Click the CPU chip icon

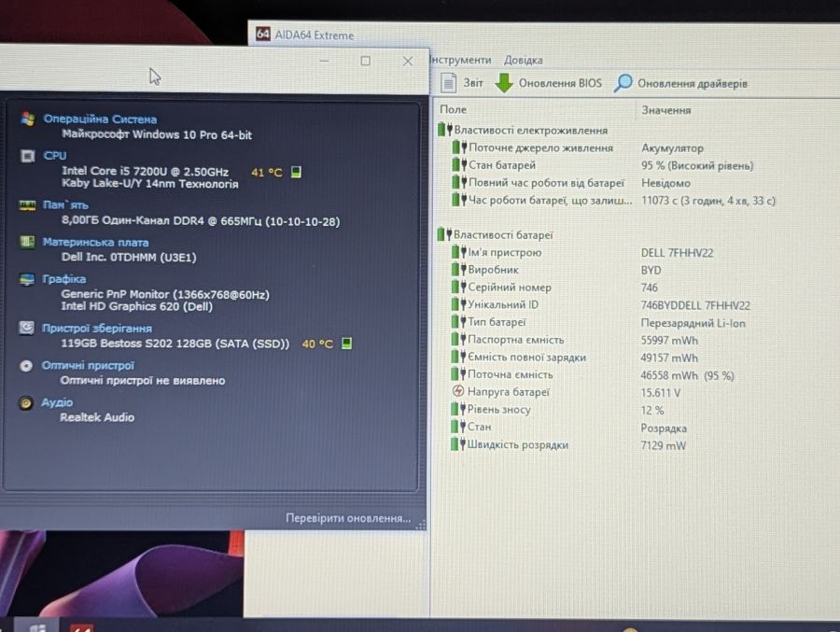pos(27,156)
